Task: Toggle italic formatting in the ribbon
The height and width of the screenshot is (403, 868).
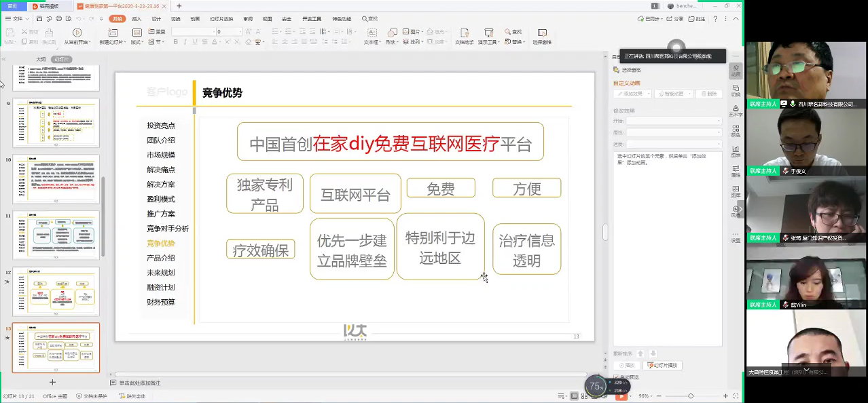Action: (x=185, y=42)
